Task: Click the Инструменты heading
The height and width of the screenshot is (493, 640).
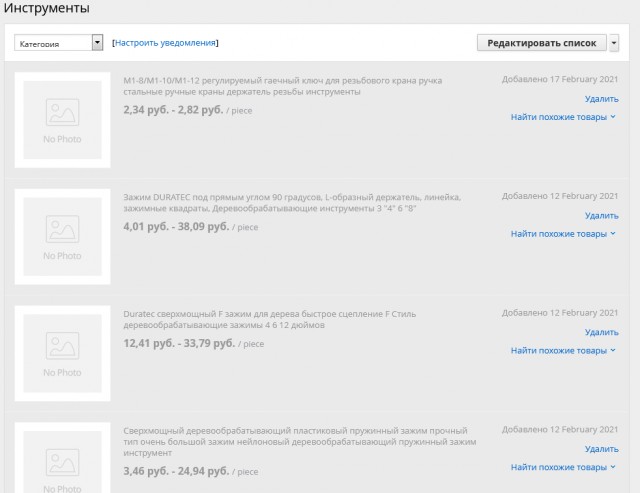Action: click(47, 7)
